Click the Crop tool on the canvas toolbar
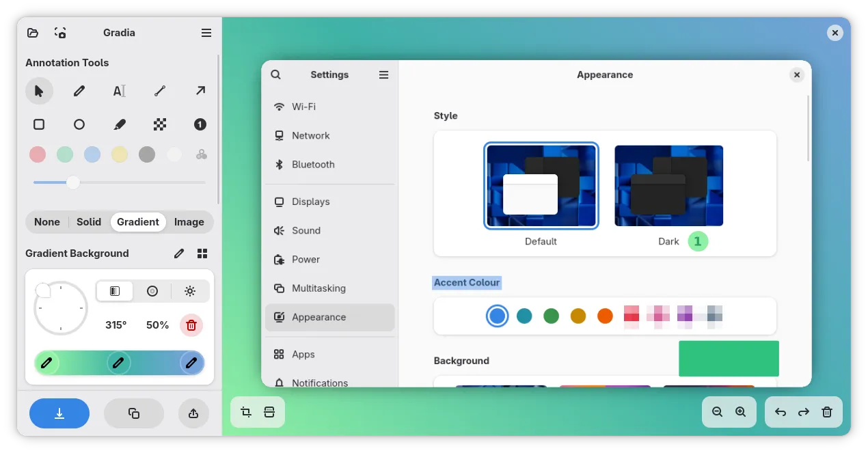 tap(247, 412)
